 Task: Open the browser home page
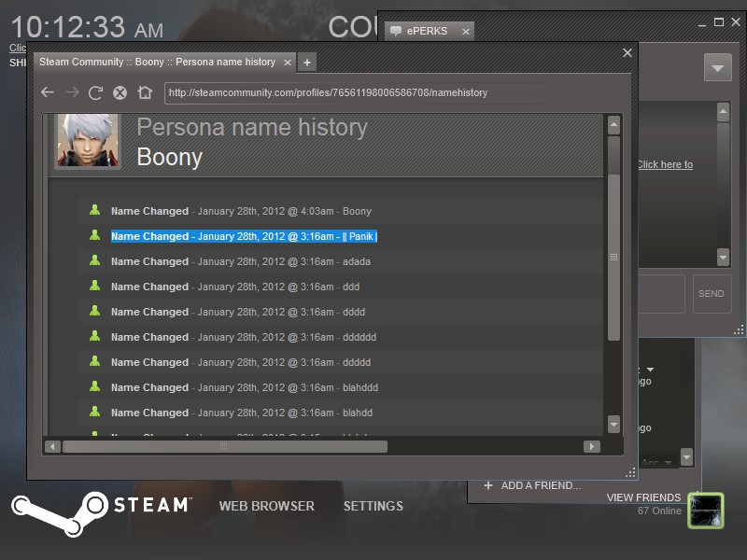click(145, 91)
